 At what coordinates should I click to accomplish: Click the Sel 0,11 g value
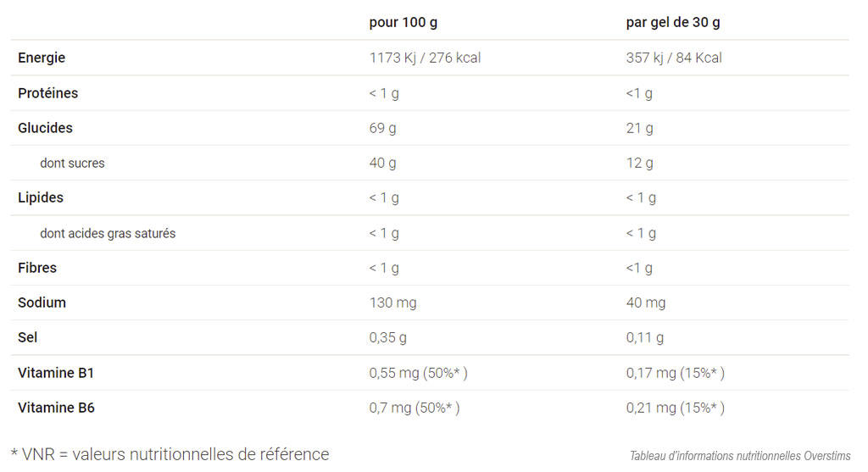coord(644,337)
